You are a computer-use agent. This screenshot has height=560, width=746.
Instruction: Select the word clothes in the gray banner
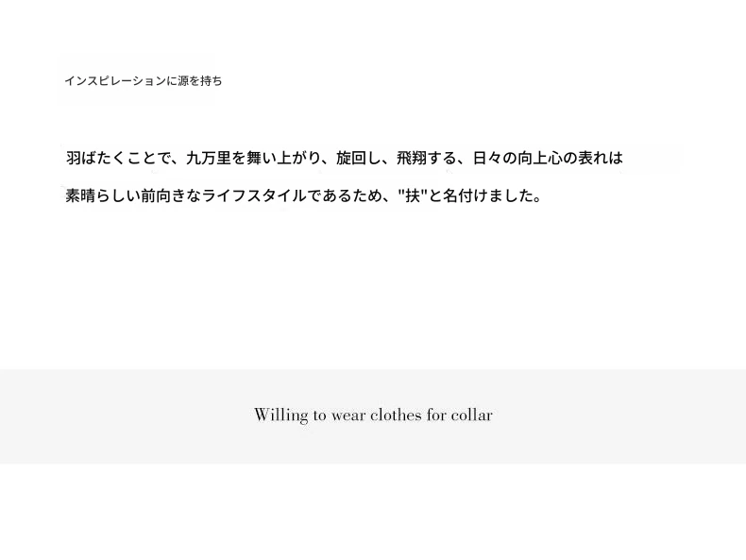coord(396,415)
